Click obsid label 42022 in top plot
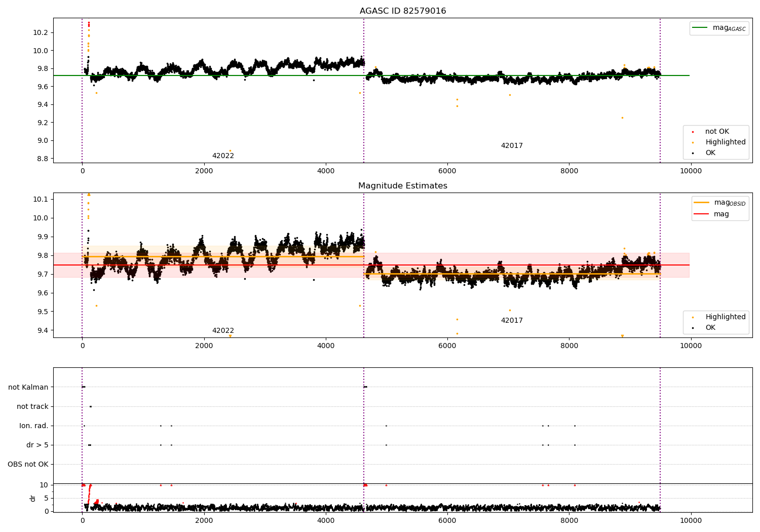Viewport: 760px width, 532px height. pyautogui.click(x=223, y=156)
